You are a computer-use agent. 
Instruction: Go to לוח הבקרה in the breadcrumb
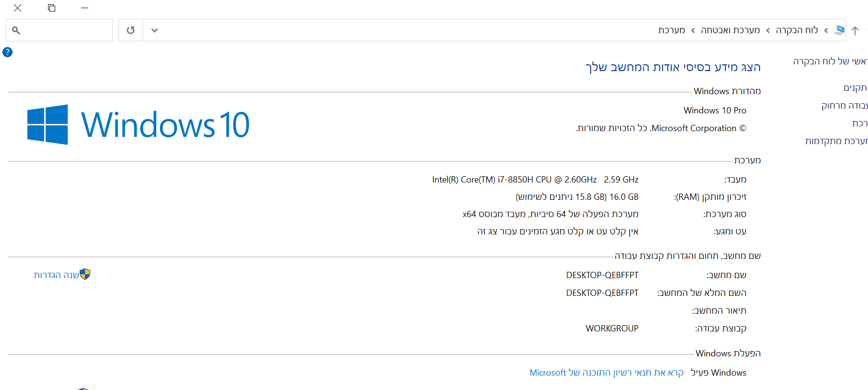click(796, 30)
